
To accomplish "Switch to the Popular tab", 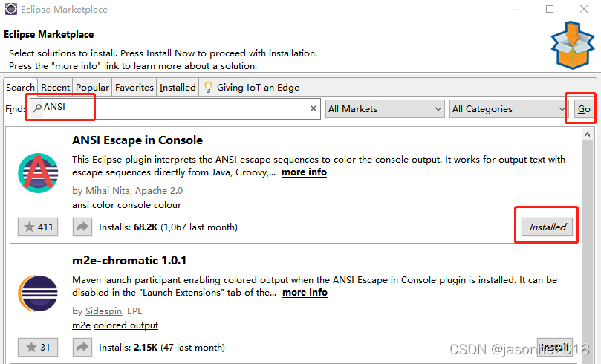I will point(92,88).
